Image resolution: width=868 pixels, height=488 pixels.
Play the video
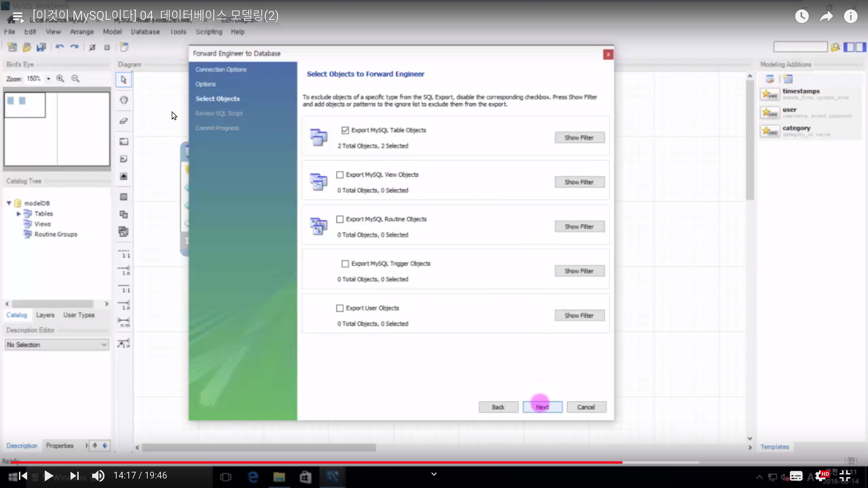click(x=48, y=476)
